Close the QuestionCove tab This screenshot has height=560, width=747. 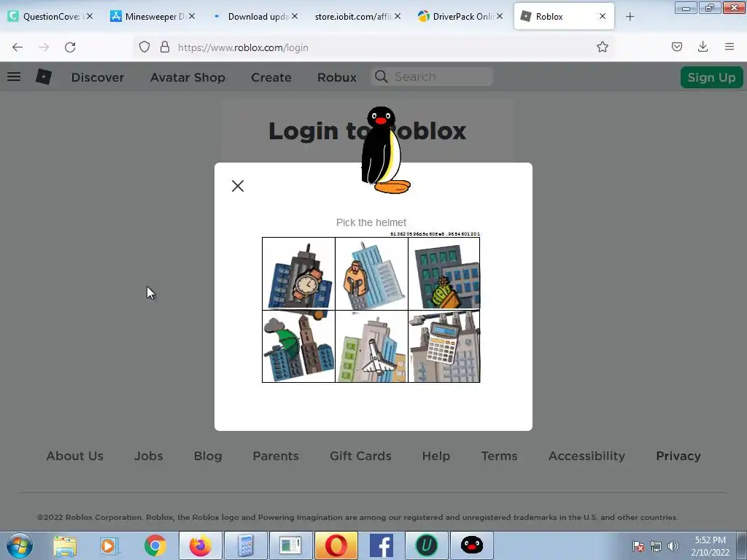click(x=90, y=16)
